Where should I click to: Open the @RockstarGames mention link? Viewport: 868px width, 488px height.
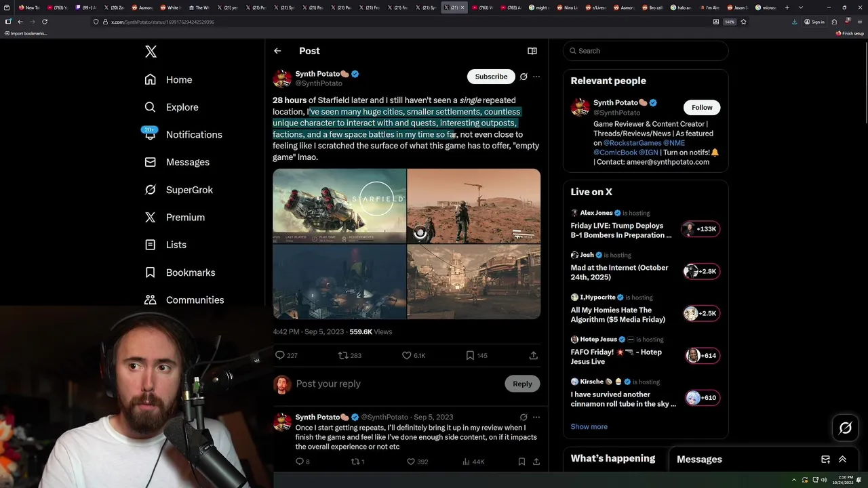(x=631, y=143)
